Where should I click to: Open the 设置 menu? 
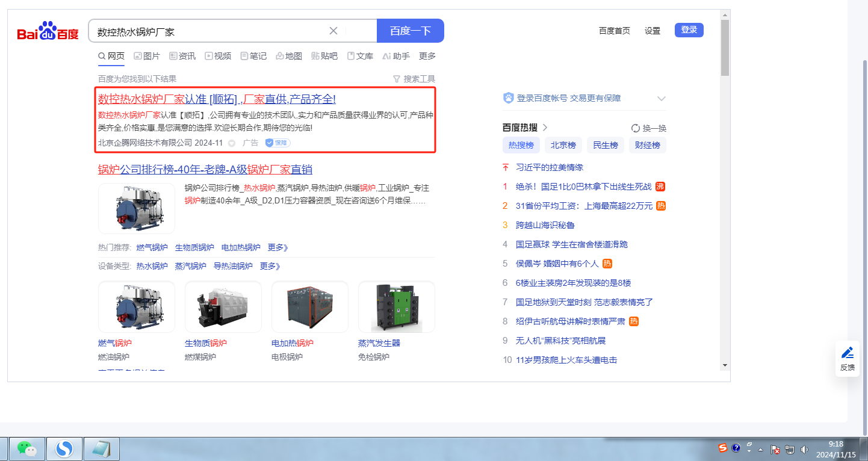point(653,31)
